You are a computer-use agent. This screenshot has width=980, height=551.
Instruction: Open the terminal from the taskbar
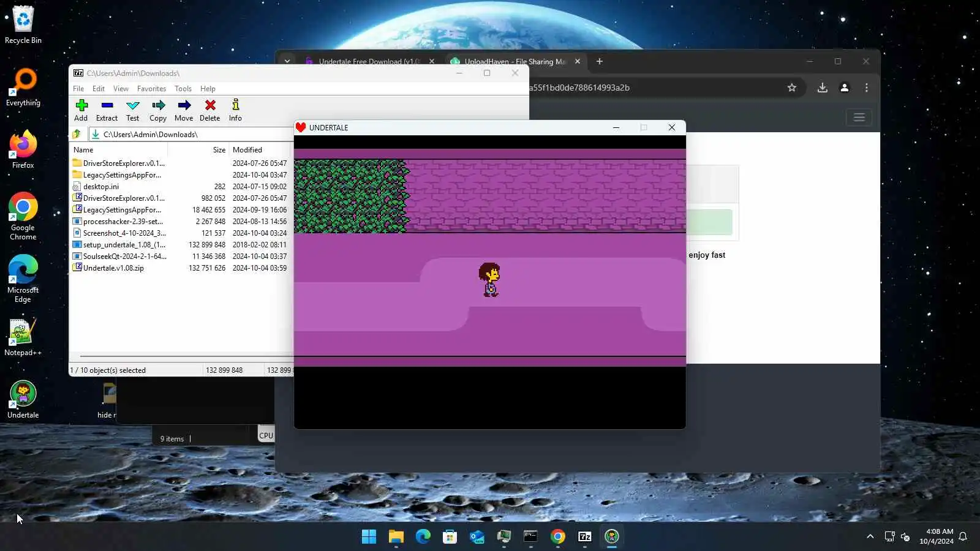[530, 537]
